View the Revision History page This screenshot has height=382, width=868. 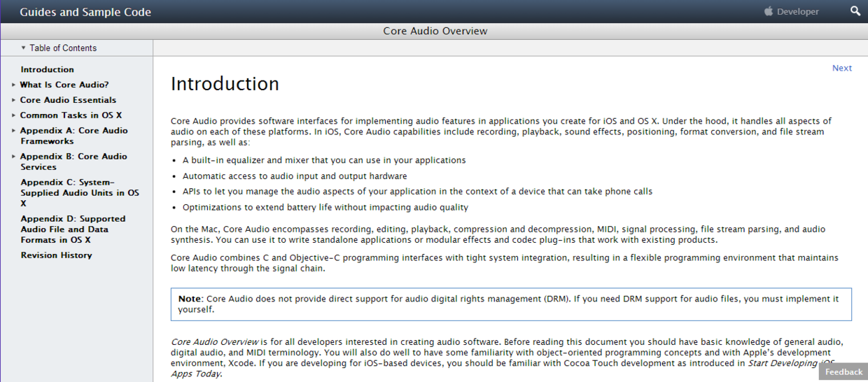[x=56, y=255]
